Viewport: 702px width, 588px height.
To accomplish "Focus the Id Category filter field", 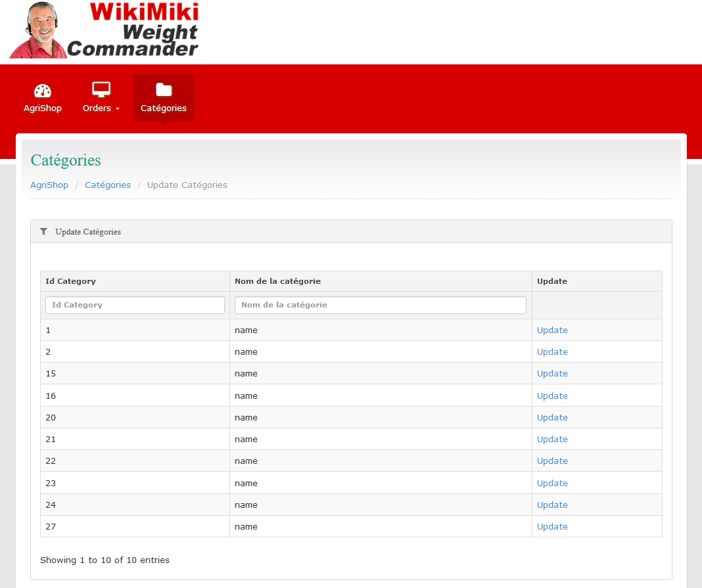I will pyautogui.click(x=135, y=305).
